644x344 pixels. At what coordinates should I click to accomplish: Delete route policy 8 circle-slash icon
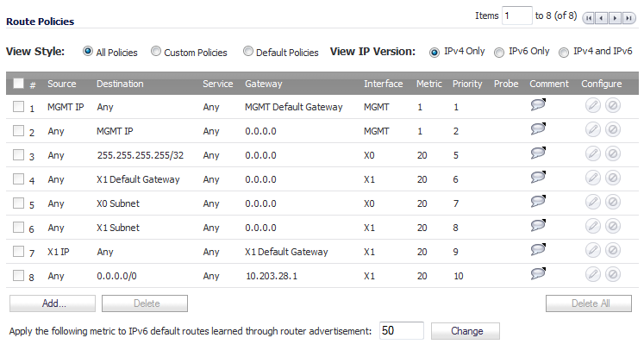click(x=612, y=274)
